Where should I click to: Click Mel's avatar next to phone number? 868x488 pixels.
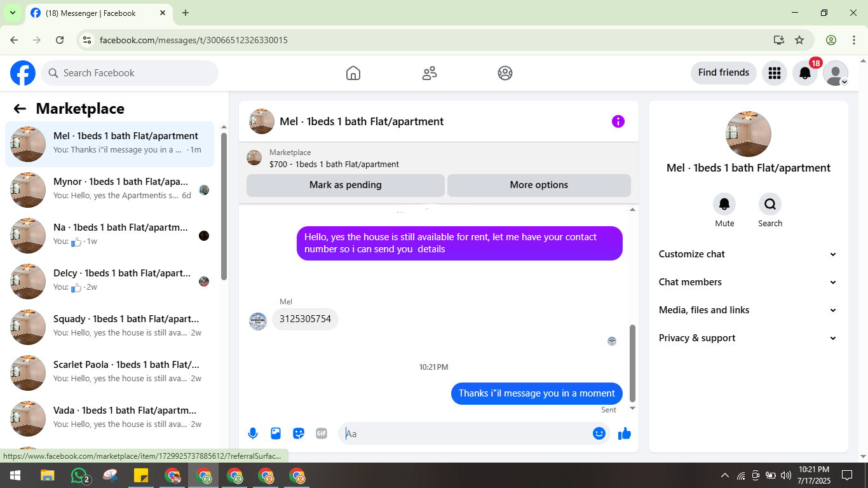tap(258, 322)
